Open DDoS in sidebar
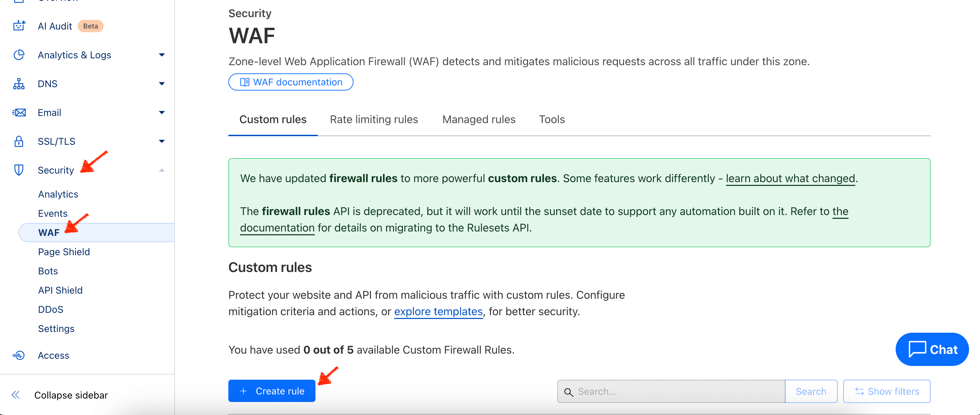980x415 pixels. [x=51, y=309]
